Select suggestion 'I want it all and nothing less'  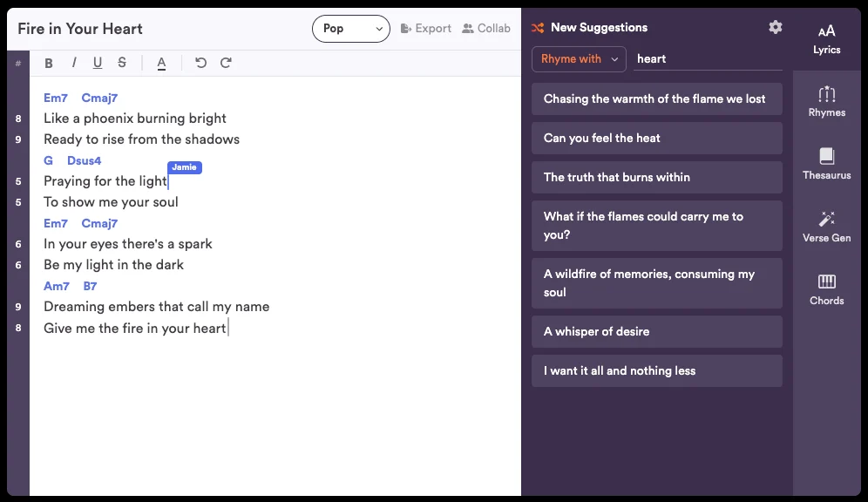tap(657, 370)
